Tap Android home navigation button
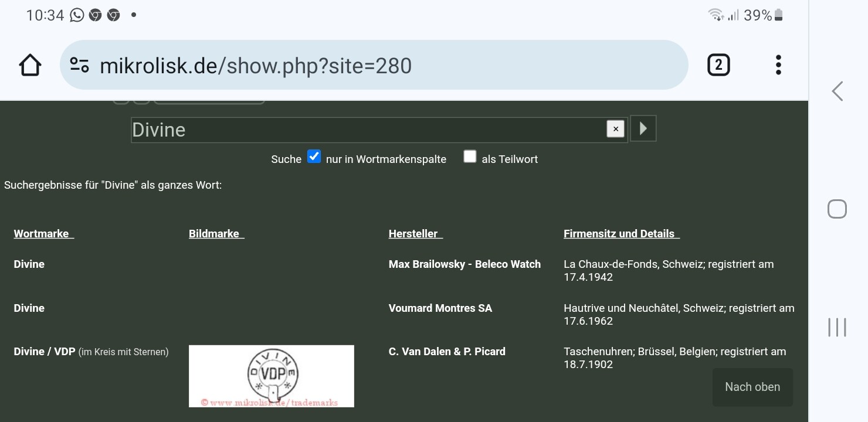The width and height of the screenshot is (868, 422). [837, 209]
